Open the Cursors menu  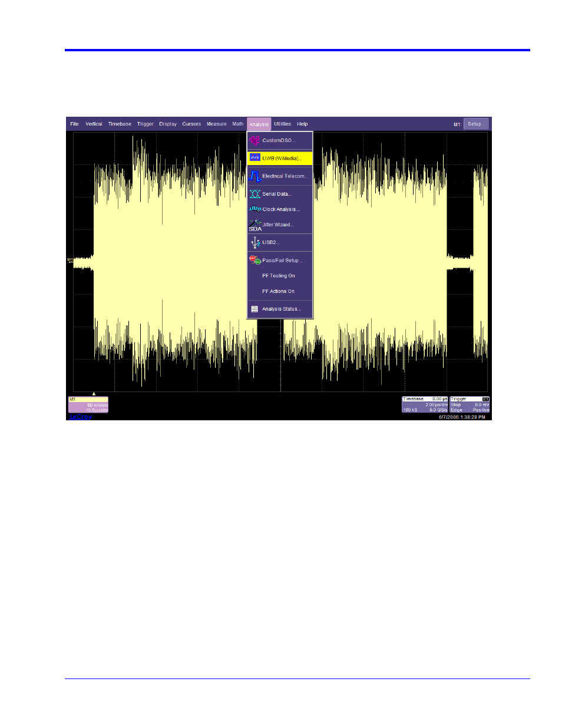(x=191, y=124)
